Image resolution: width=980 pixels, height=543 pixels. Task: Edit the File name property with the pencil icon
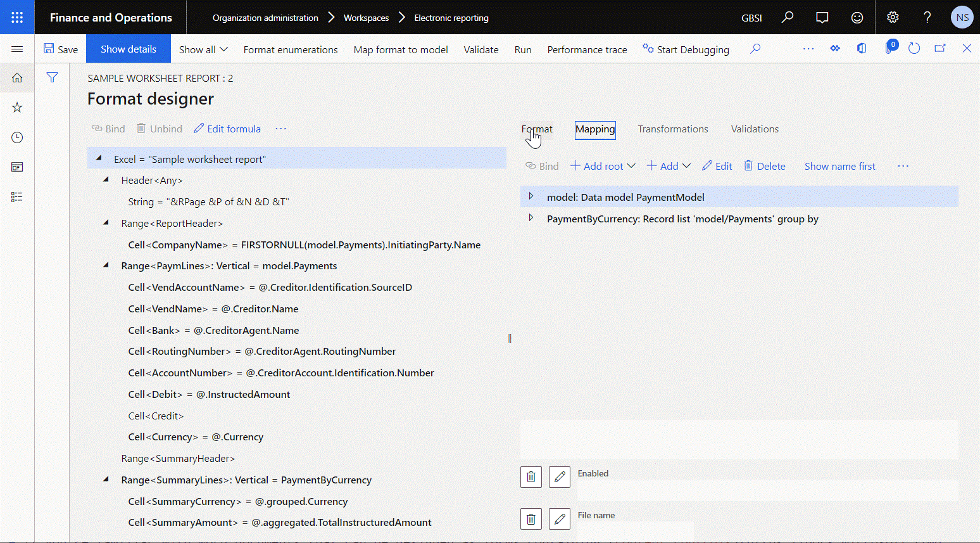pyautogui.click(x=559, y=518)
